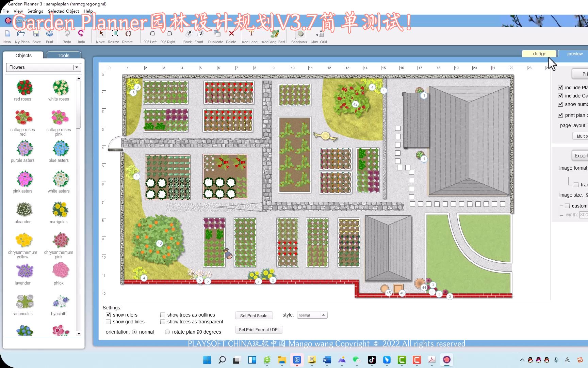Pick the red roses object
This screenshot has height=368, width=588.
(x=24, y=88)
